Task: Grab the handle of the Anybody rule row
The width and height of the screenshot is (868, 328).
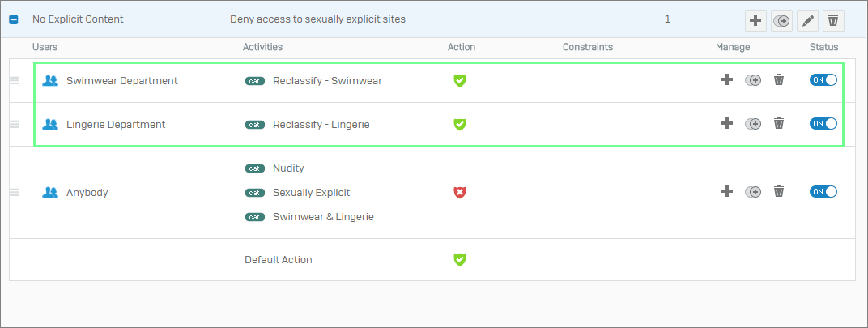Action: click(x=15, y=192)
